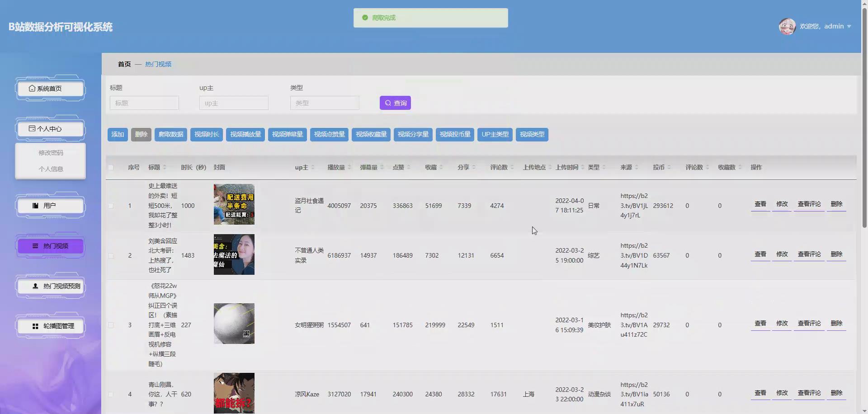868x414 pixels.
Task: Open 视频类型 chart button
Action: pos(532,134)
